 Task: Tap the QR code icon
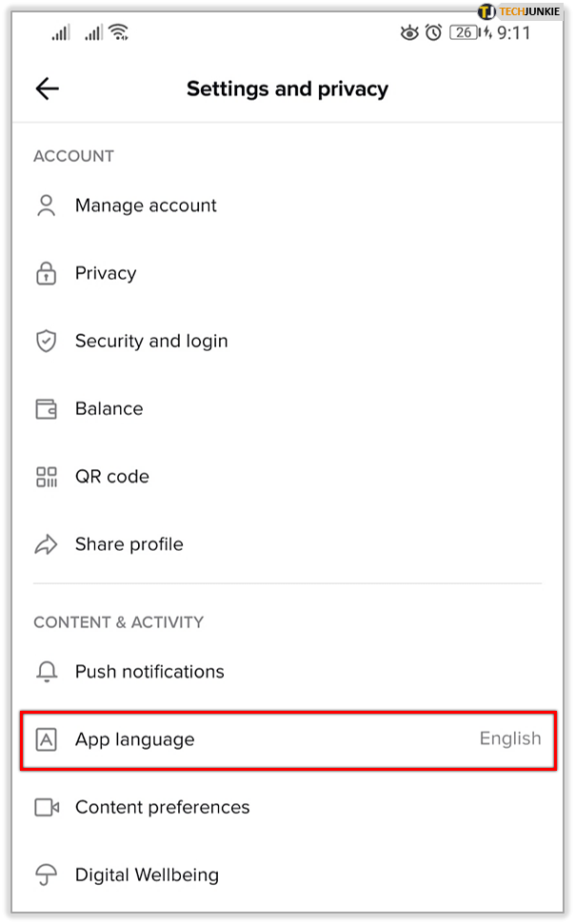46,477
